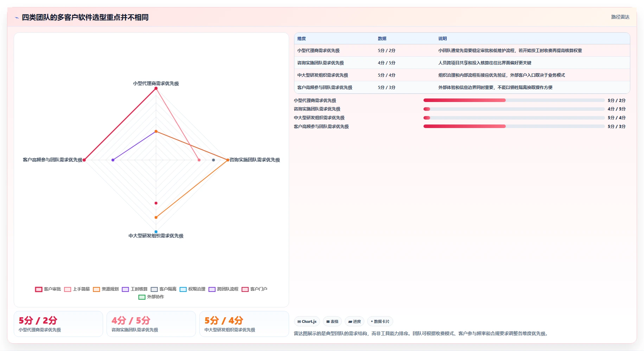Click the table note starting 外部体验和信息边界
The width and height of the screenshot is (644, 351).
click(495, 88)
